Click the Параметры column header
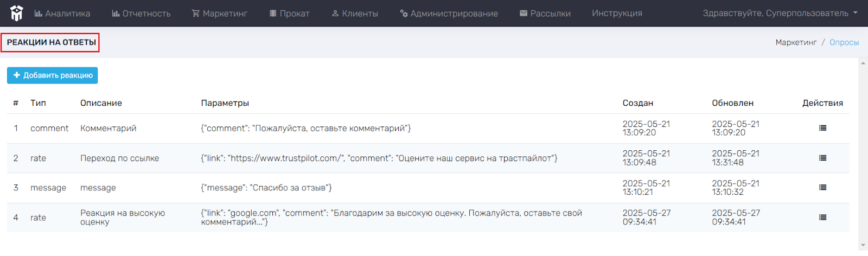Image resolution: width=868 pixels, height=256 pixels. pos(225,103)
